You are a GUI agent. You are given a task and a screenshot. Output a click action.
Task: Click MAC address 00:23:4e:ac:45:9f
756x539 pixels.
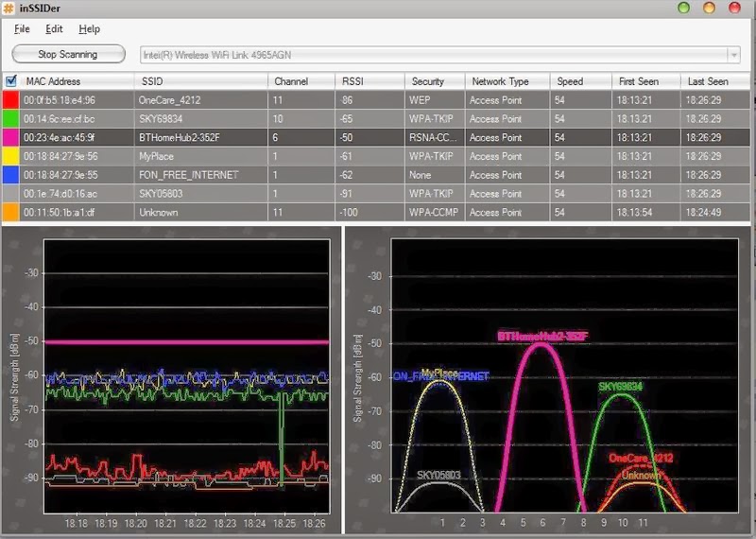pyautogui.click(x=60, y=137)
